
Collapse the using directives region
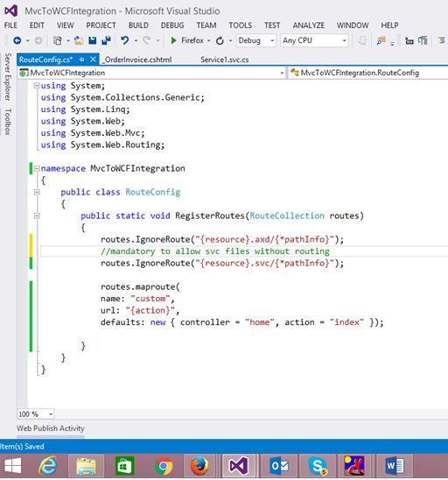[x=37, y=86]
